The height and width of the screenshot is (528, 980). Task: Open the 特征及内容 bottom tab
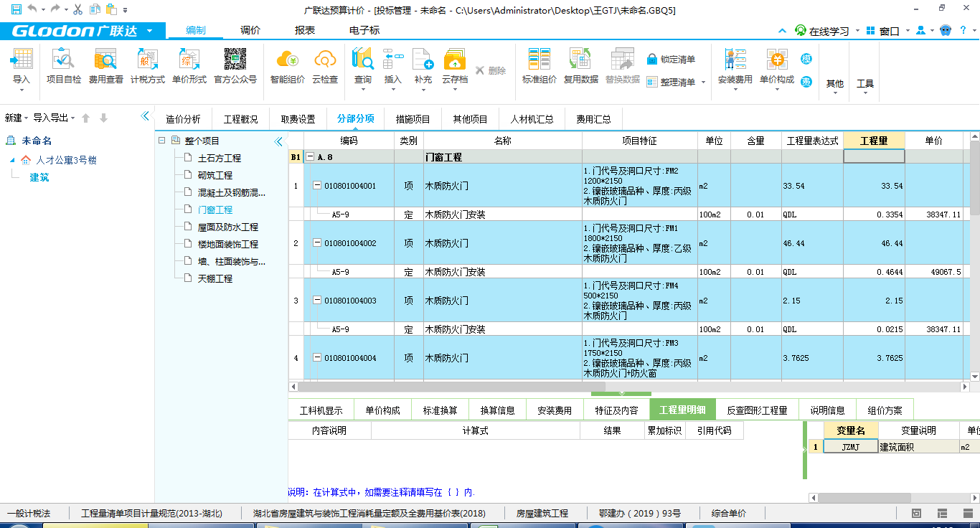point(616,410)
